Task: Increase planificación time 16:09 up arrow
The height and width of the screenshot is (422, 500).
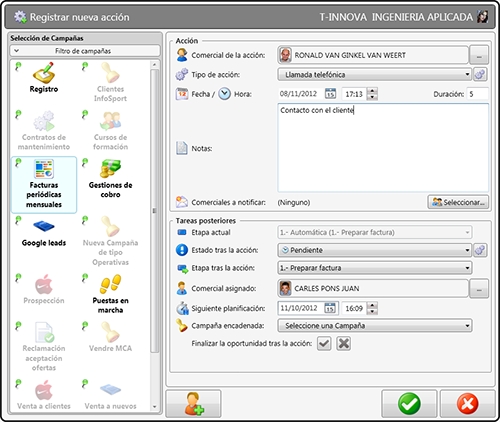Action: pos(372,305)
